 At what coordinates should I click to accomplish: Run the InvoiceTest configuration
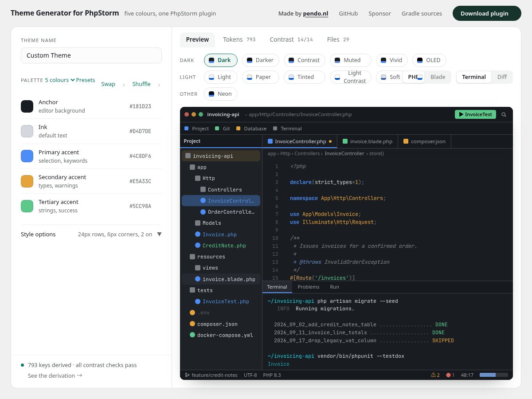pyautogui.click(x=475, y=114)
